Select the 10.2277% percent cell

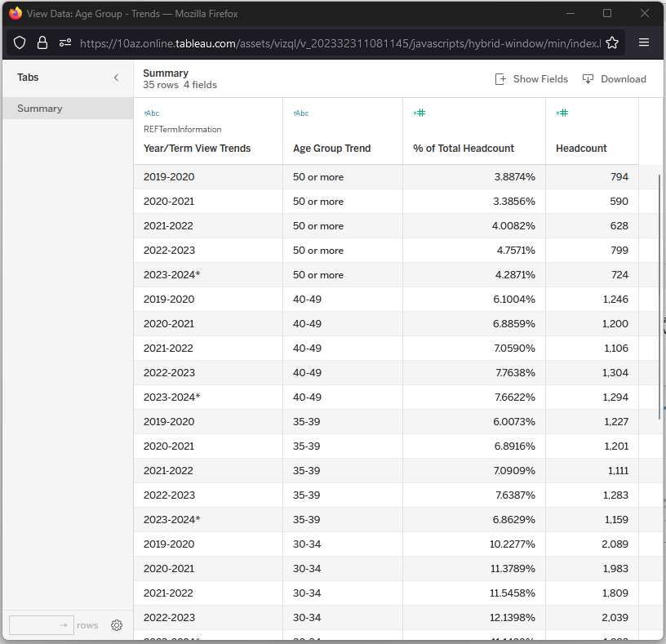tap(508, 544)
